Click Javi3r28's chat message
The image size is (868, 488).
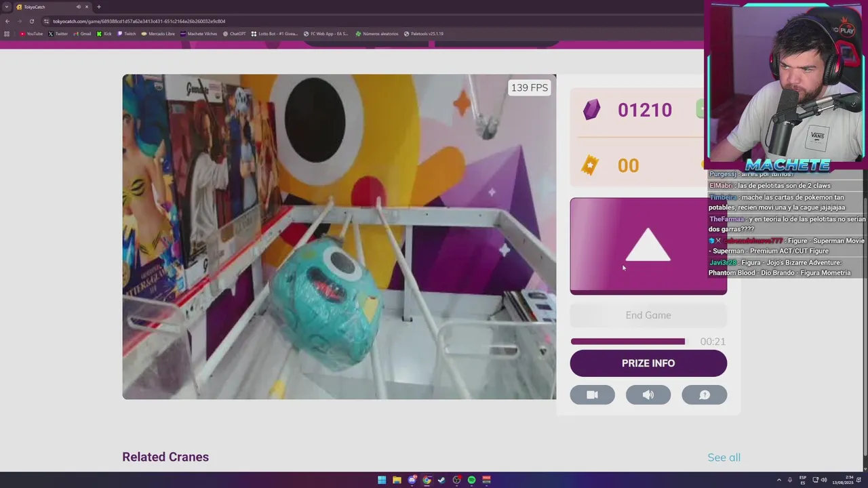(780, 268)
